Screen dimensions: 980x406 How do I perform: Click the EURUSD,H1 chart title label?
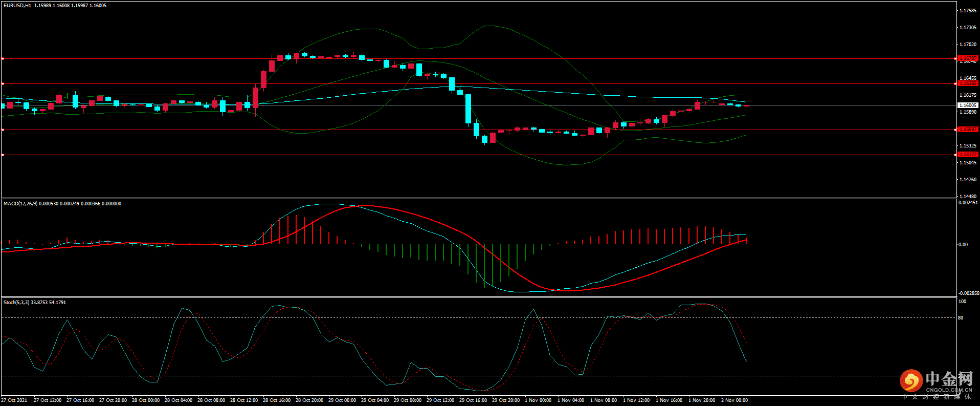[x=17, y=6]
